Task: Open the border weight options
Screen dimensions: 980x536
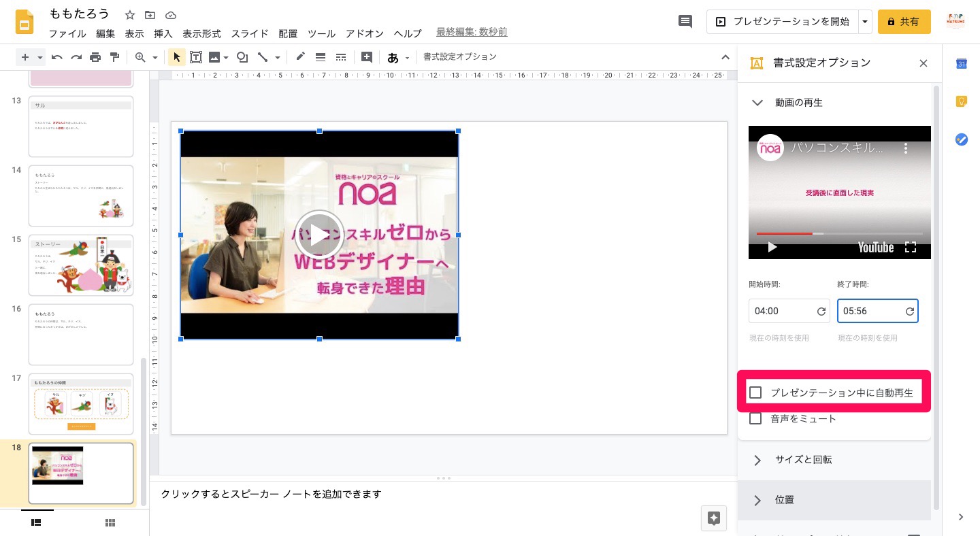Action: pos(321,57)
